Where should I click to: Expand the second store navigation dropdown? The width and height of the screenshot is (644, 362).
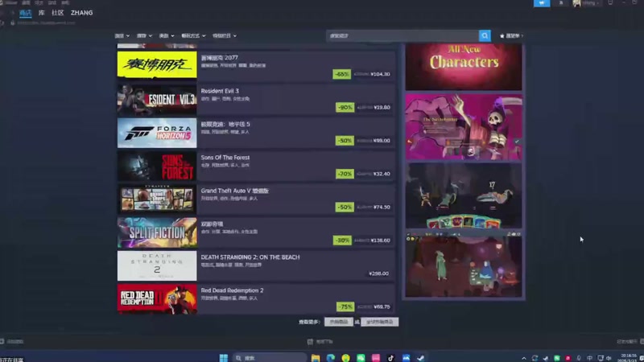(144, 35)
